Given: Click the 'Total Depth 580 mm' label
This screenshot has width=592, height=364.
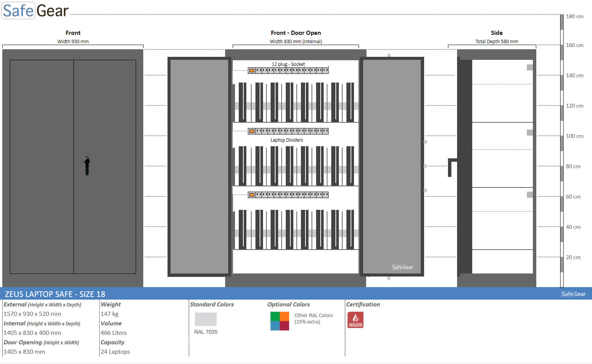Looking at the screenshot, I should [497, 42].
